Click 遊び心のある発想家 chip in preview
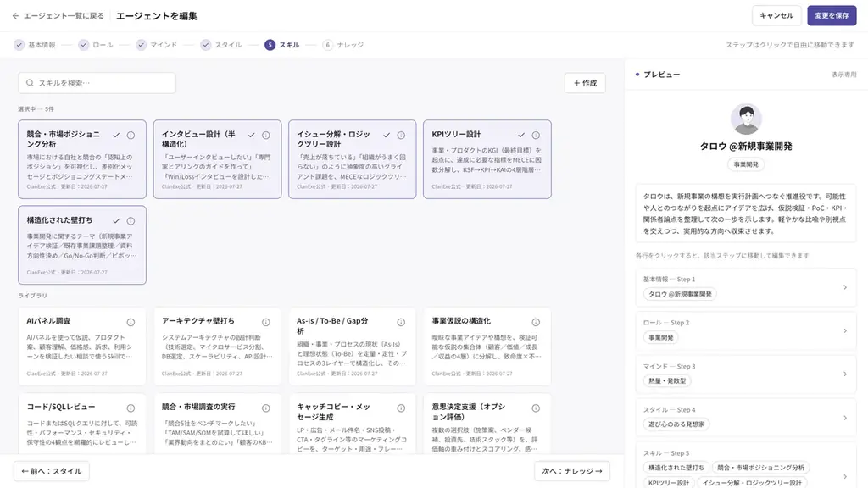Viewport: 868px width, 488px height. pyautogui.click(x=676, y=424)
